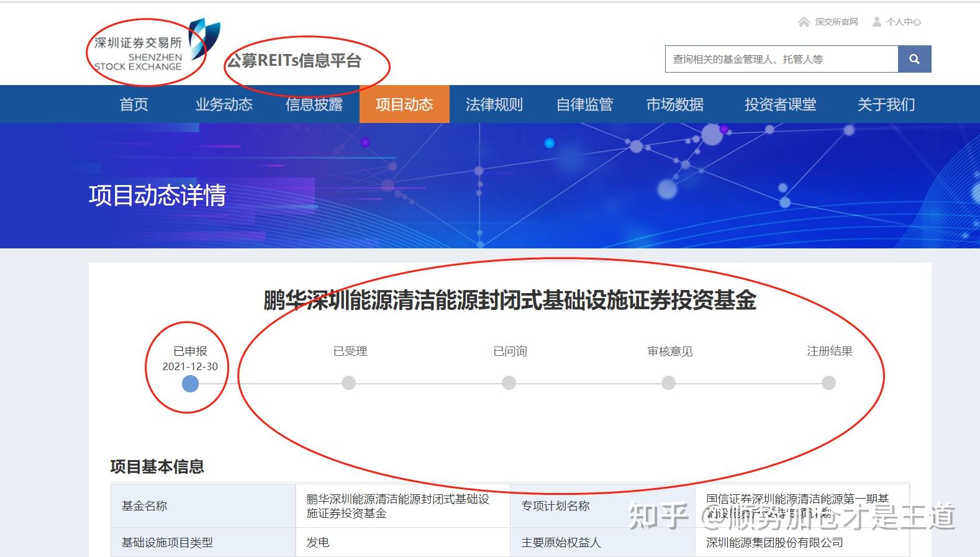
Task: Click the 注册结果 progress marker dot
Action: click(x=828, y=383)
